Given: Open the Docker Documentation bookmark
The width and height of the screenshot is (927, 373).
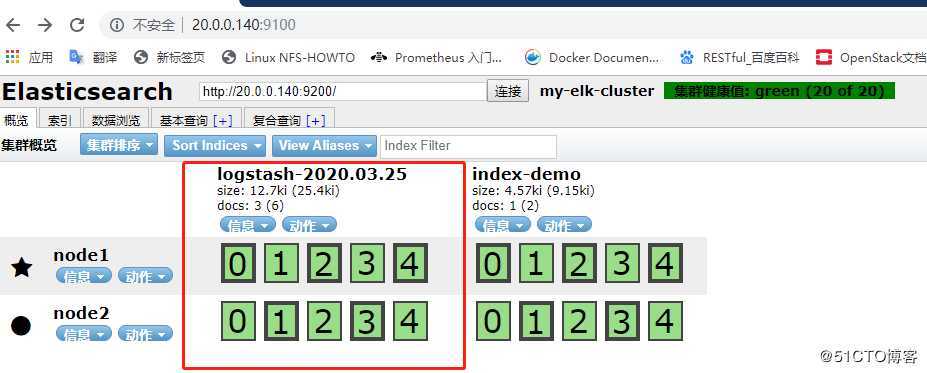Looking at the screenshot, I should point(592,57).
